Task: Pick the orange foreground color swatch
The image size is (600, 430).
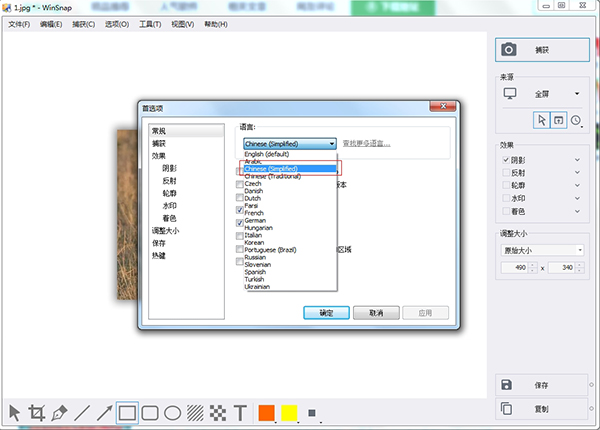Action: [x=266, y=413]
